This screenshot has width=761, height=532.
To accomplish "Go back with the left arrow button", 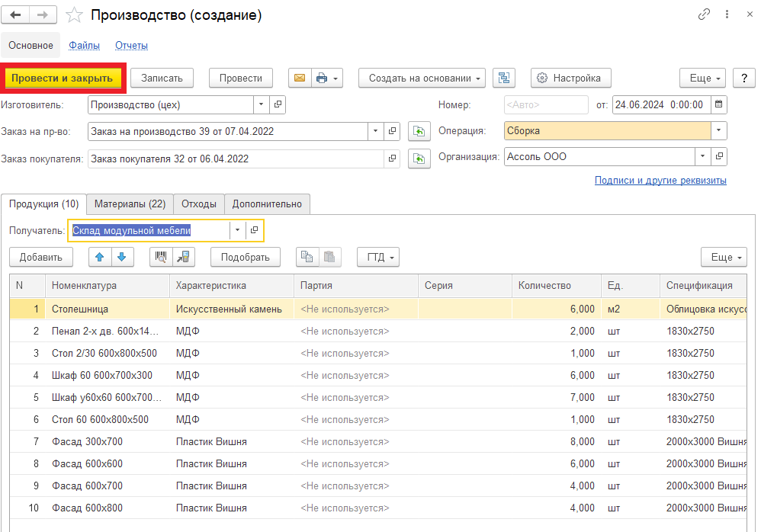I will [x=15, y=15].
